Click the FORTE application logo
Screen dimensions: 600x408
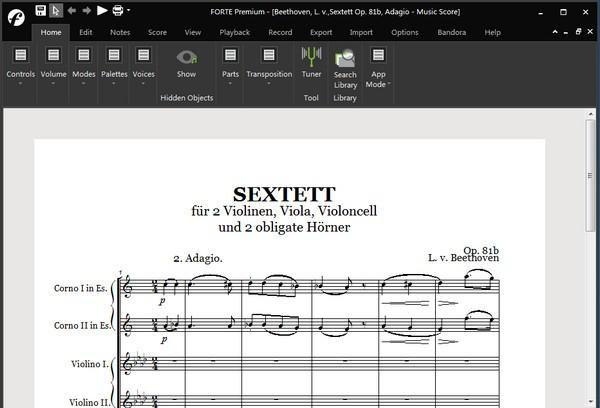pos(16,18)
